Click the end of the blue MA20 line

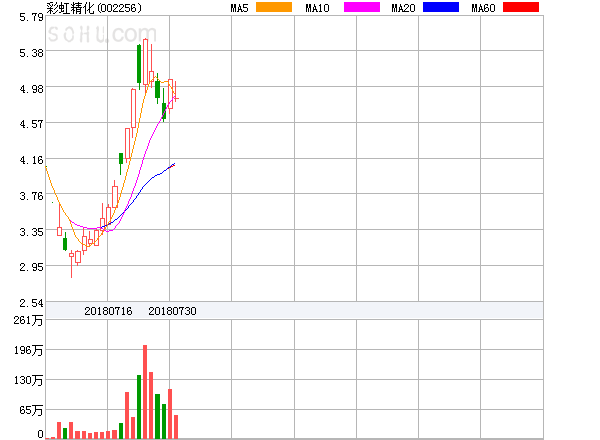coord(174,164)
